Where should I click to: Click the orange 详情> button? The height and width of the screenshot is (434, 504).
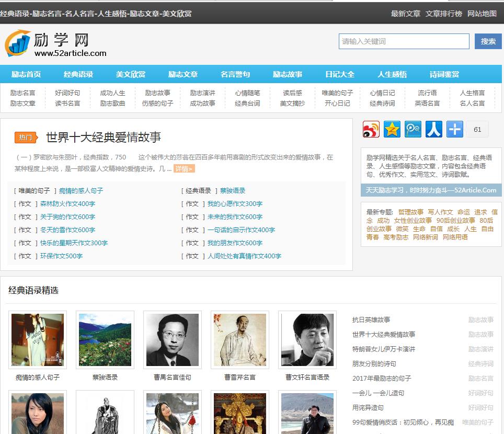[184, 169]
